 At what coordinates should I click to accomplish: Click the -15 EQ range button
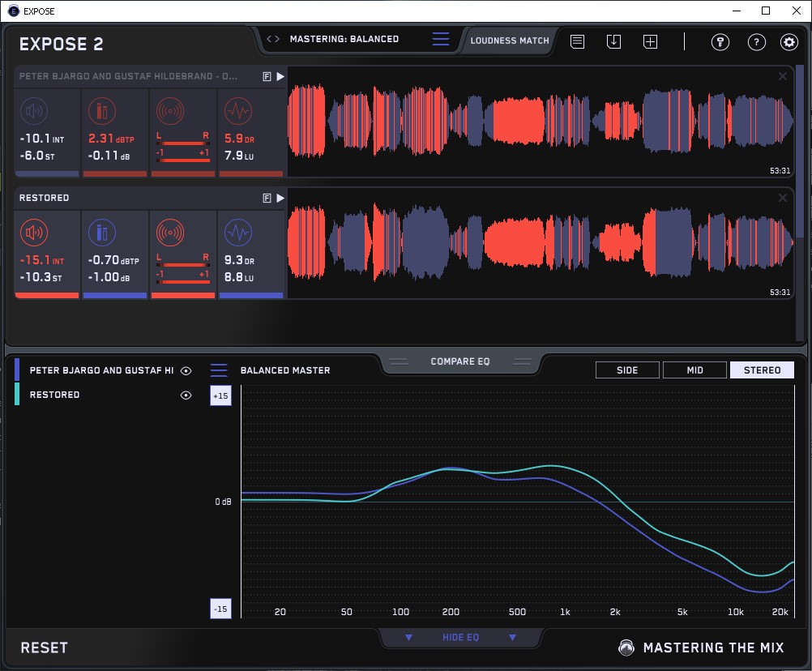(x=220, y=609)
